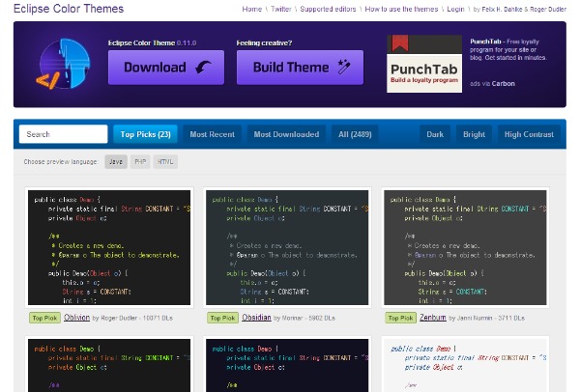Click the Obsidian theme name link
Screen dimensions: 580x392
[256, 318]
